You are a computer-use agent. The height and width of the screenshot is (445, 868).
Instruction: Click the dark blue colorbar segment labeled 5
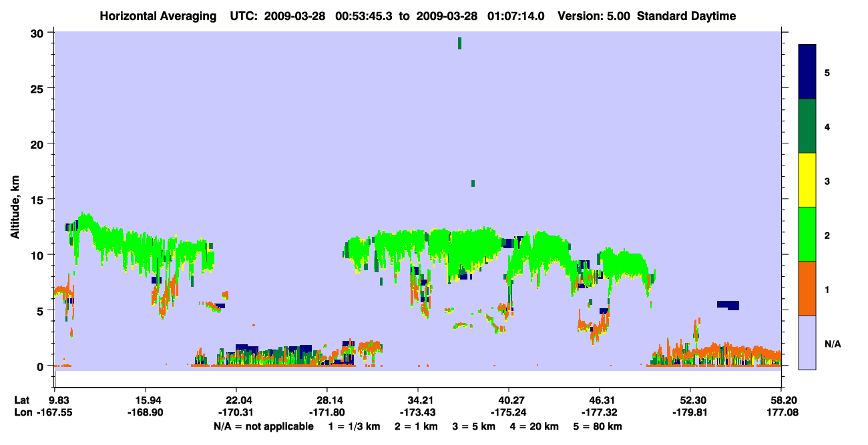coord(807,71)
